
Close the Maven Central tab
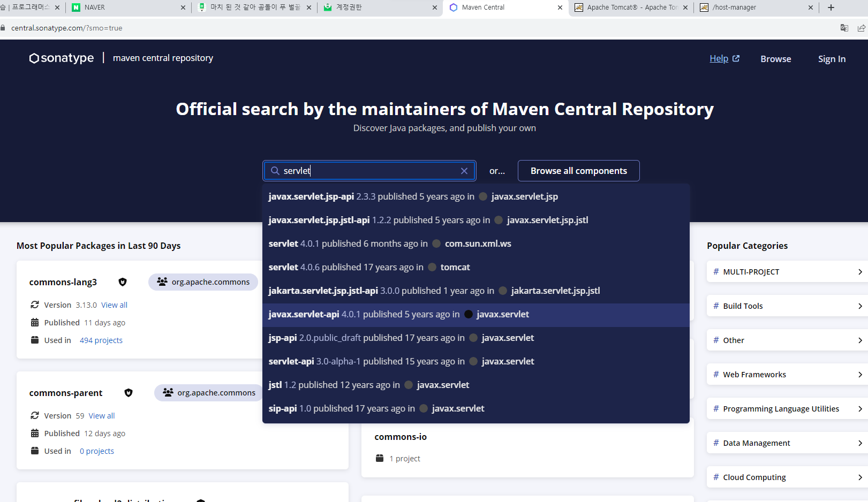[x=560, y=7]
